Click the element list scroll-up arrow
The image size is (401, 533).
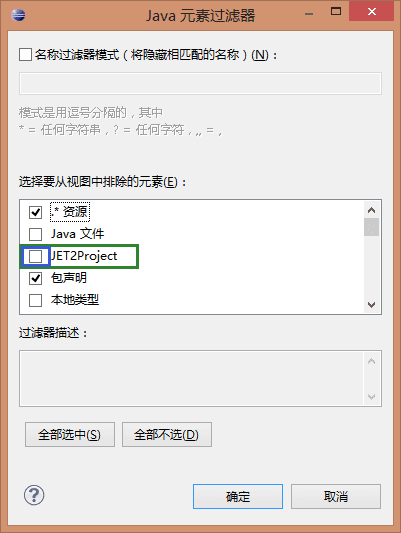click(x=371, y=210)
